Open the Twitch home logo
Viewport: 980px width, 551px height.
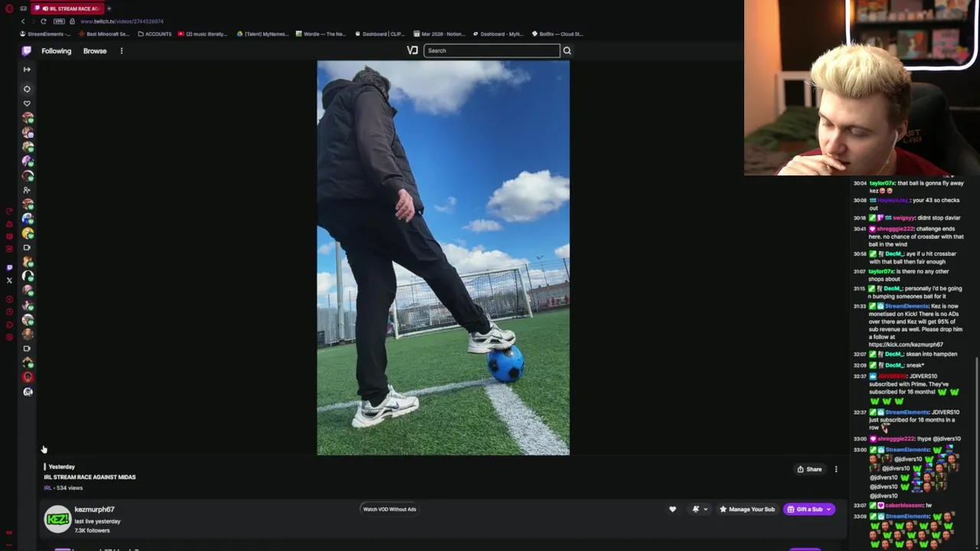click(27, 51)
